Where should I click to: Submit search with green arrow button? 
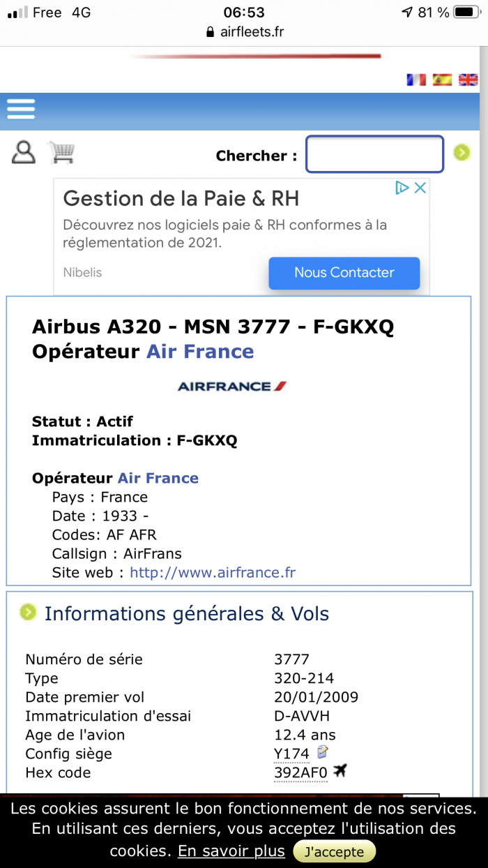(462, 152)
